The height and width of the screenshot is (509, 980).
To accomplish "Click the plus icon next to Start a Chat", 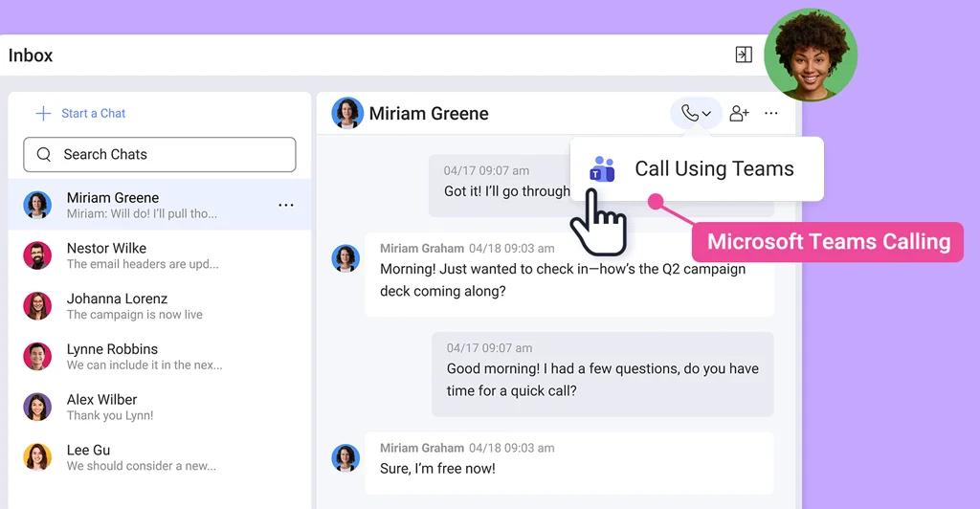I will pos(43,113).
